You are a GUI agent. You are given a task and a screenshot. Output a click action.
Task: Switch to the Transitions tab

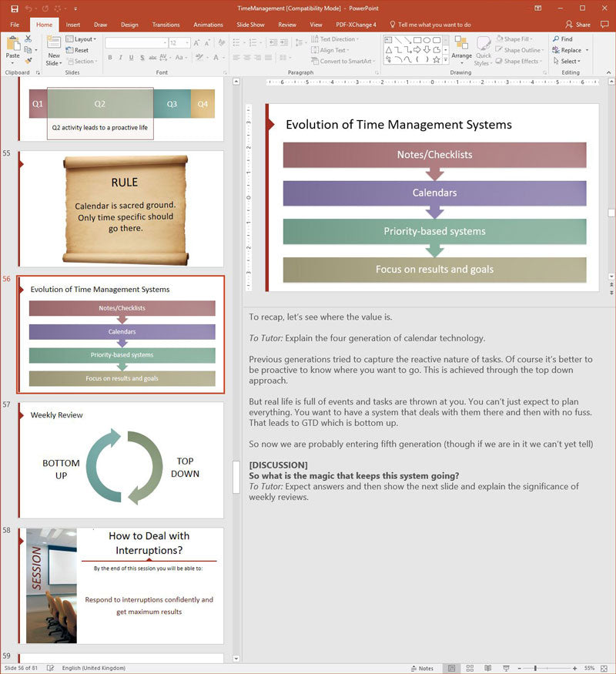[166, 25]
